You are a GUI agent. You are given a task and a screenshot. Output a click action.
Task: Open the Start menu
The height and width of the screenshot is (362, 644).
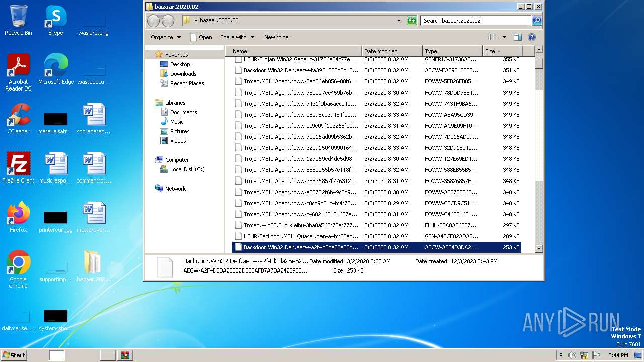click(14, 355)
